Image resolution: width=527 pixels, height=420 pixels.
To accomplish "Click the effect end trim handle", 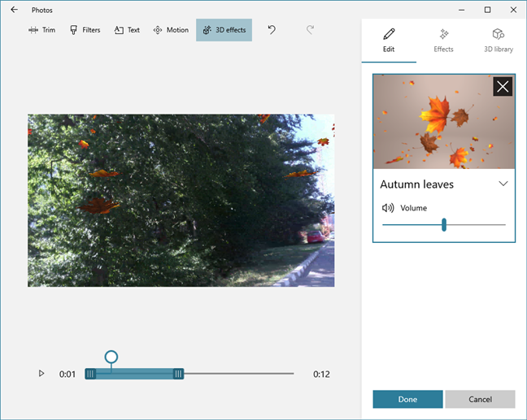I will click(x=178, y=374).
